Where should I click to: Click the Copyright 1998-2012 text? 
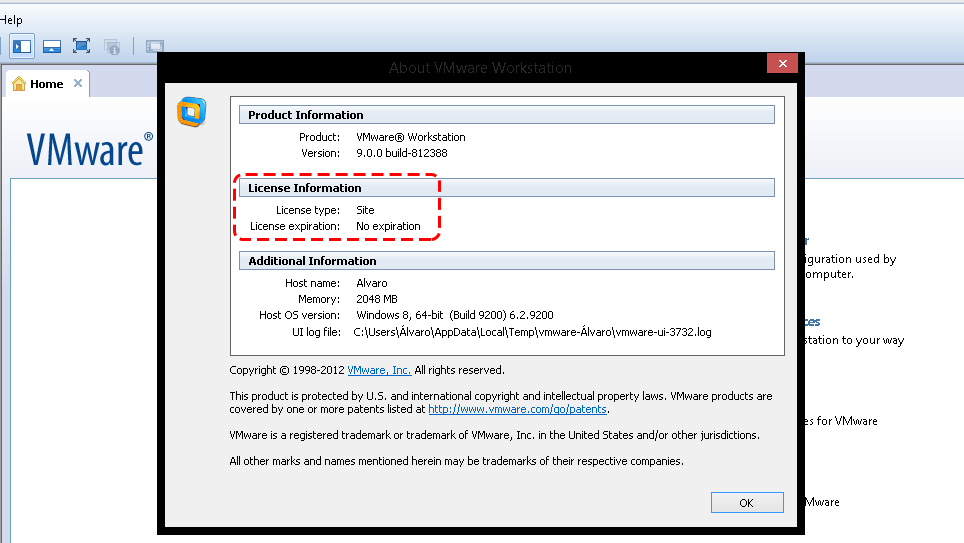[286, 370]
